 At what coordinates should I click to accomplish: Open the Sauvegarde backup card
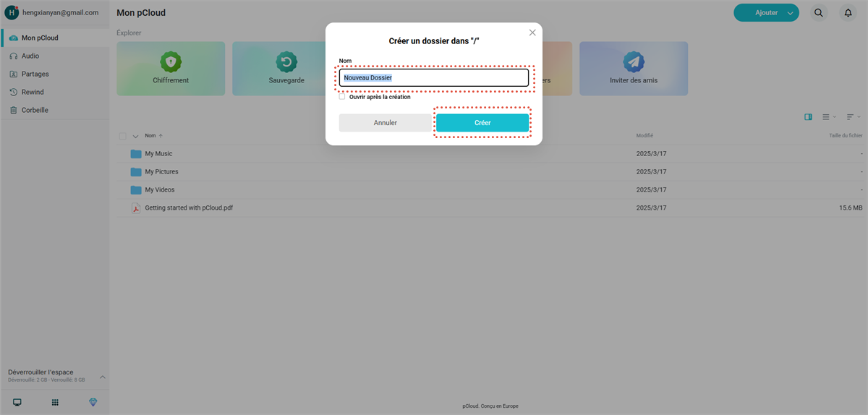(x=286, y=69)
